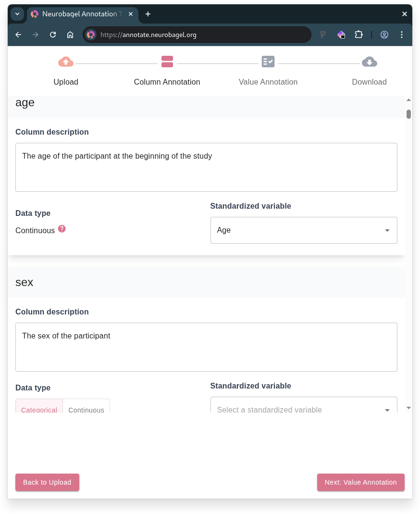The height and width of the screenshot is (514, 420).
Task: Open the Age standardized variable dropdown
Action: point(304,230)
